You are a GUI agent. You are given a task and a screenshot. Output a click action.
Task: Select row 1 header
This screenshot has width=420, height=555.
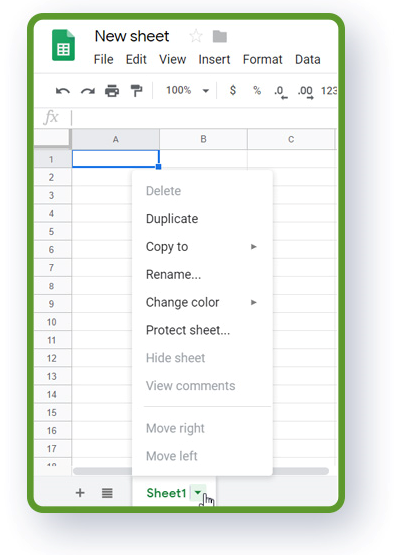coord(52,159)
